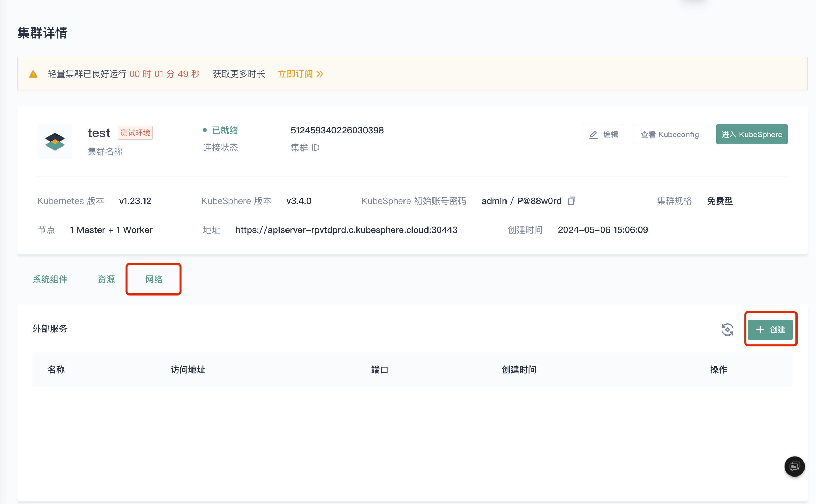The image size is (816, 504).
Task: Click the warning triangle icon in banner
Action: point(33,74)
